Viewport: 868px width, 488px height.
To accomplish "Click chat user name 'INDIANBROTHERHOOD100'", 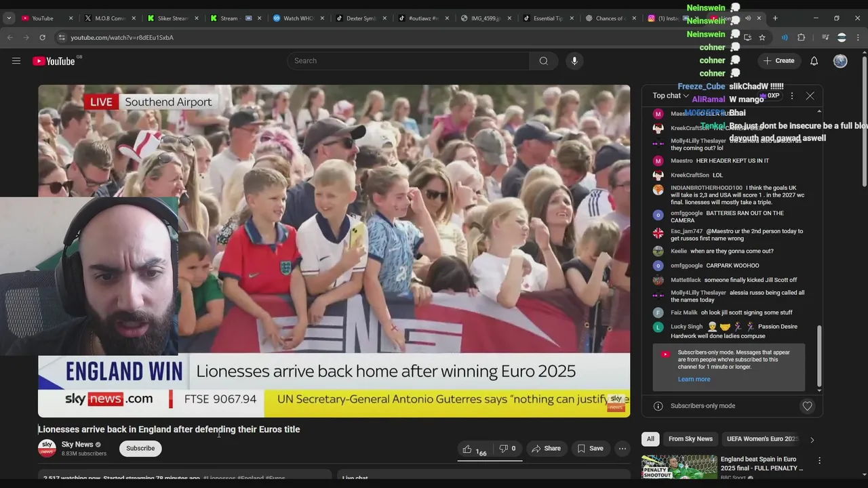I will (707, 188).
